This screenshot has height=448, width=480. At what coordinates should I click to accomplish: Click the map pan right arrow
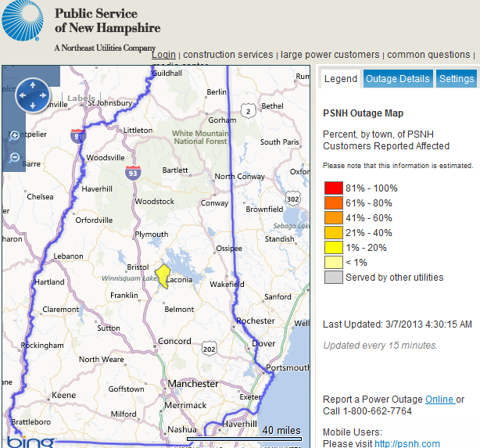pyautogui.click(x=43, y=95)
